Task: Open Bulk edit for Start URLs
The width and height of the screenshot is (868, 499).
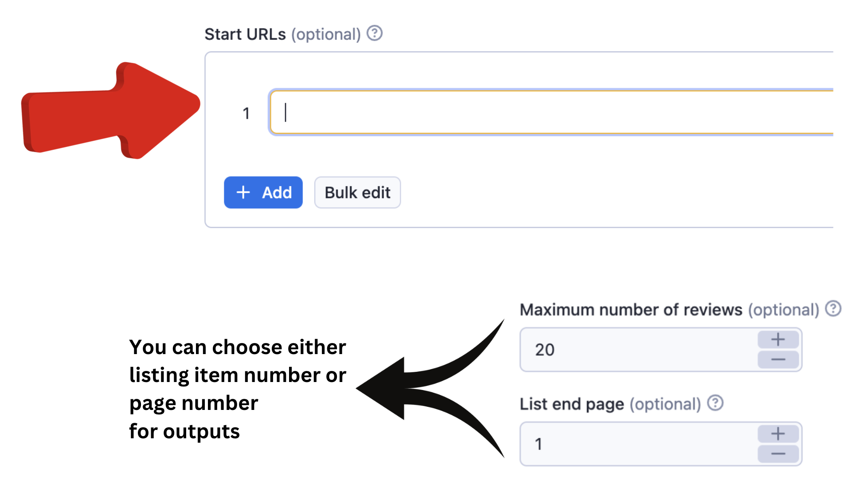Action: click(357, 192)
